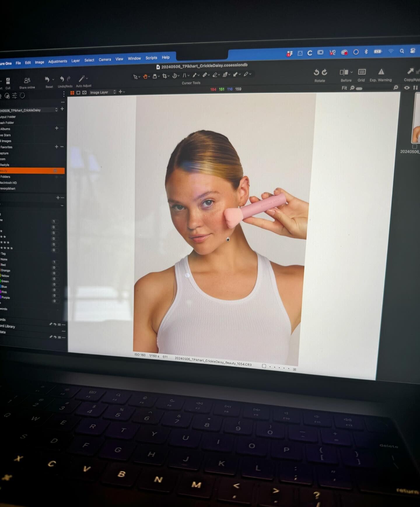Click the Auto Adjust magic wand
420x507 pixels.
[82, 79]
